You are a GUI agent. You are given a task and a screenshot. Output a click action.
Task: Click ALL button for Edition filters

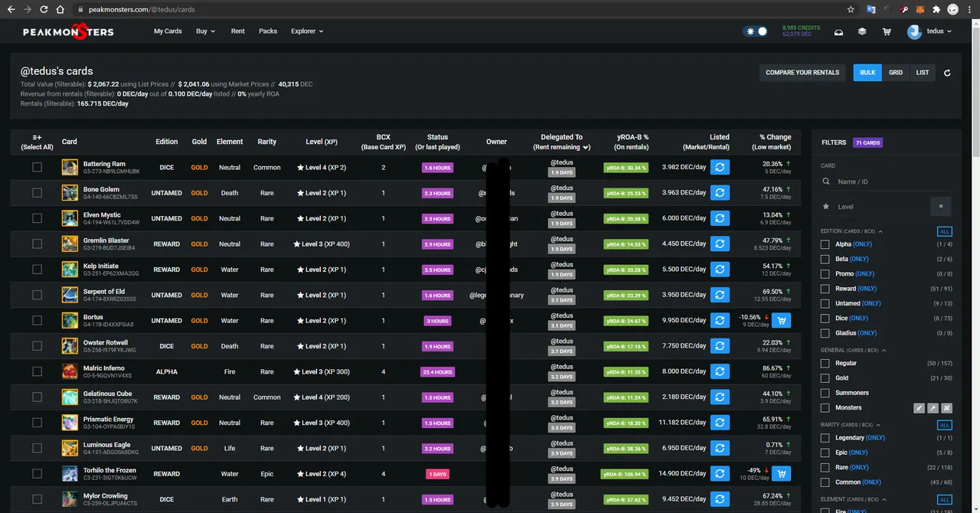pos(945,231)
